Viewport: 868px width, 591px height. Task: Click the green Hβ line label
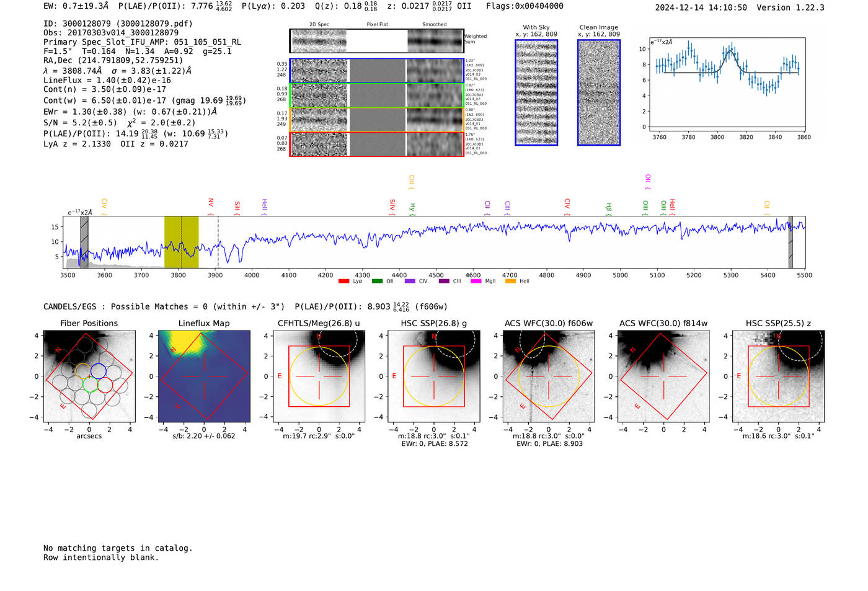(x=609, y=209)
